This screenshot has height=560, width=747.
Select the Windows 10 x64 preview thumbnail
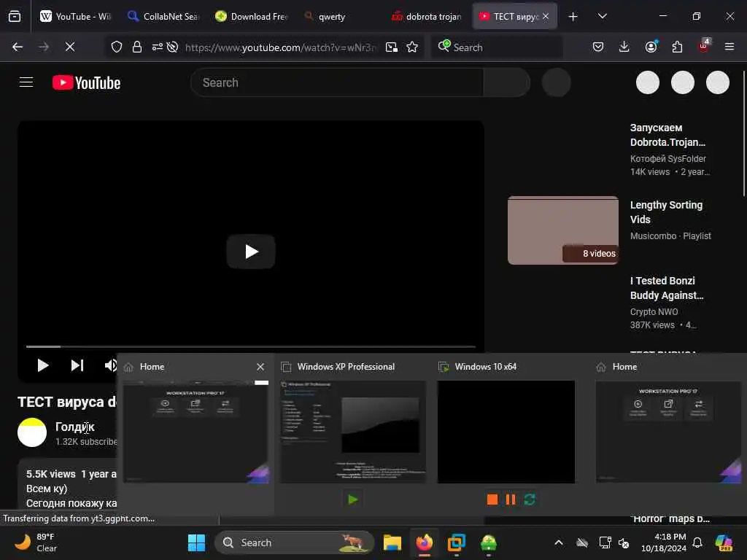506,432
